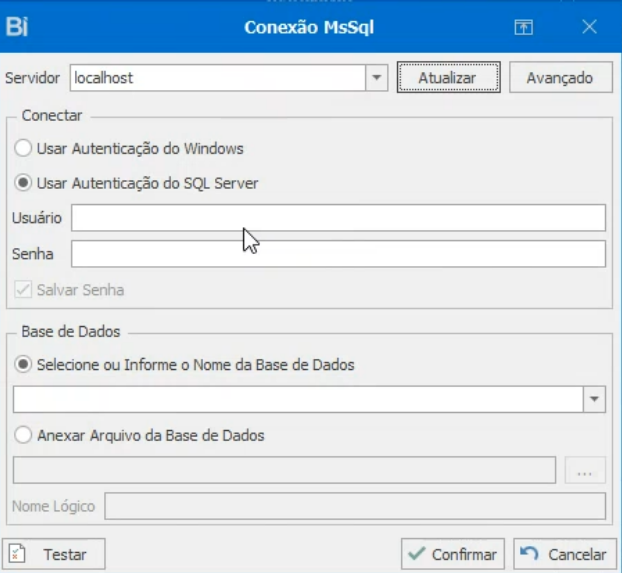Click the Atualizar button

coord(448,77)
